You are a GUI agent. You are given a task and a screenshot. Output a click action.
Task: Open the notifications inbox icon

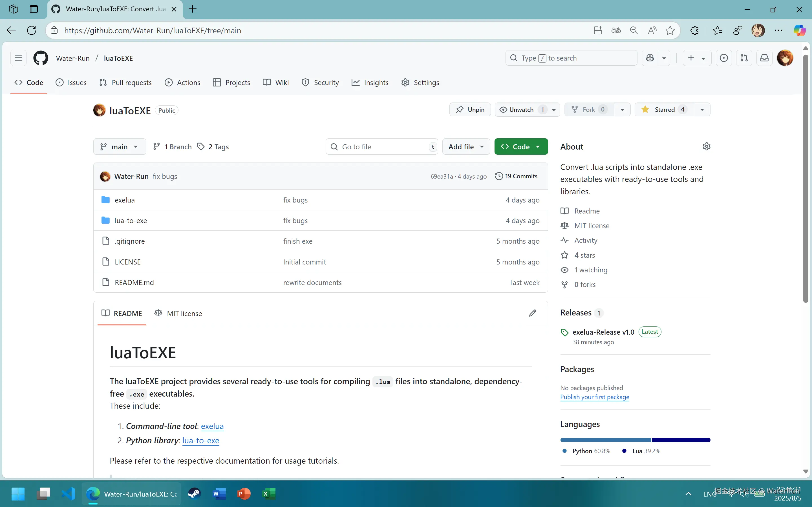pos(764,58)
